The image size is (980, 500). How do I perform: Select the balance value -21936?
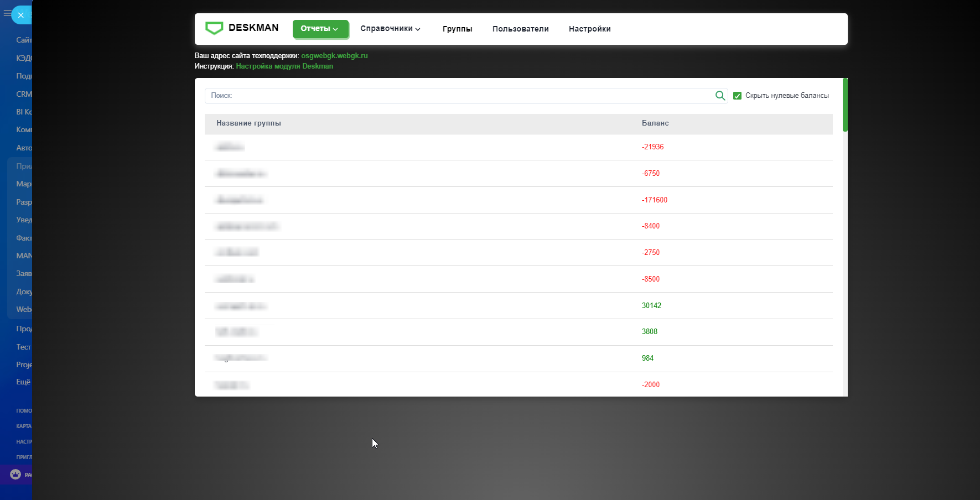click(652, 147)
